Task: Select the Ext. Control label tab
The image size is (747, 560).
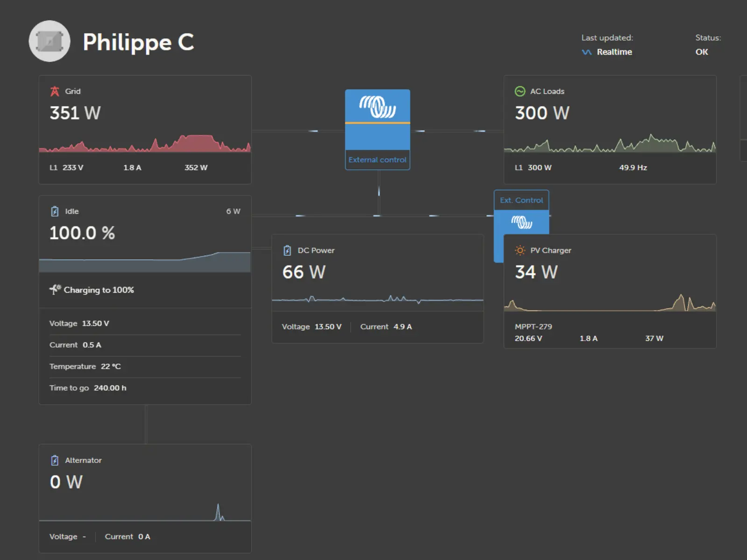Action: 521,200
